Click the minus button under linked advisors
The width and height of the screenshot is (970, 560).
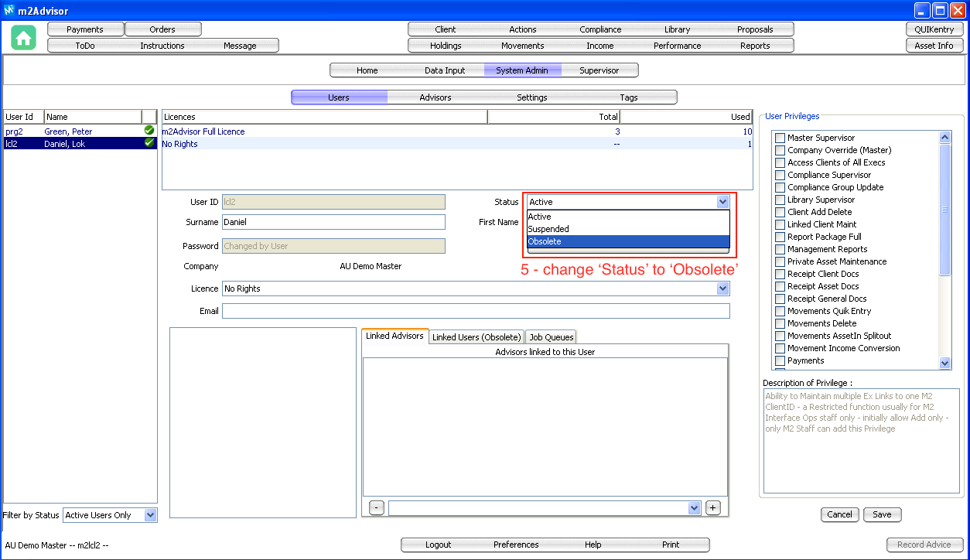click(376, 508)
